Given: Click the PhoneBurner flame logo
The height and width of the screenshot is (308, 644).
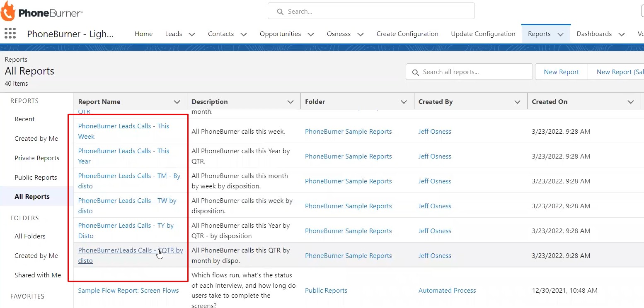Looking at the screenshot, I should [8, 11].
